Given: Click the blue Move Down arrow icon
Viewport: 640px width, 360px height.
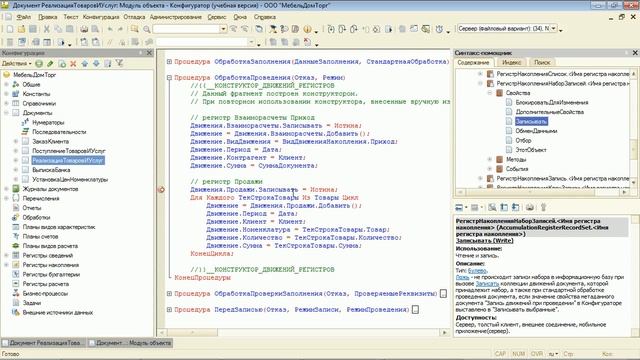Looking at the screenshot, I should pos(96,64).
